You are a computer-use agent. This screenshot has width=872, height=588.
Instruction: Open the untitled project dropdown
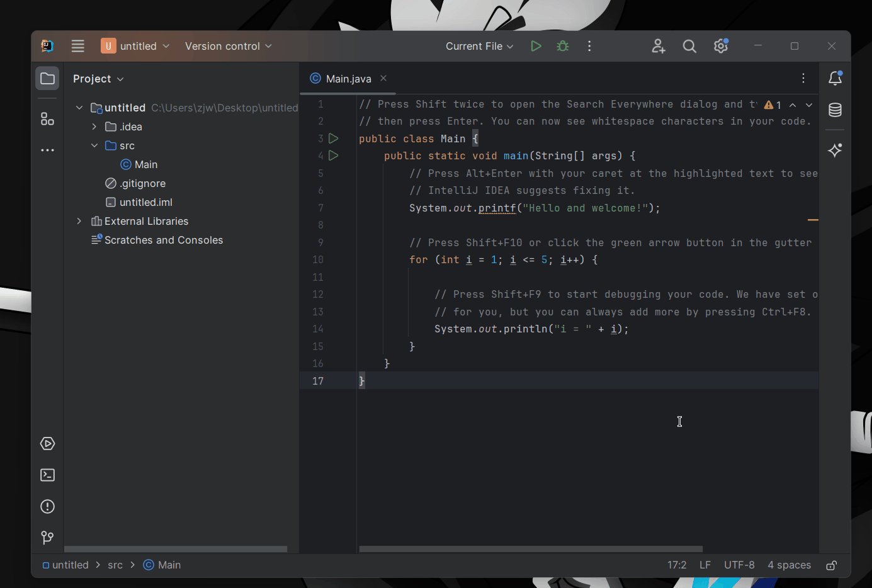135,46
